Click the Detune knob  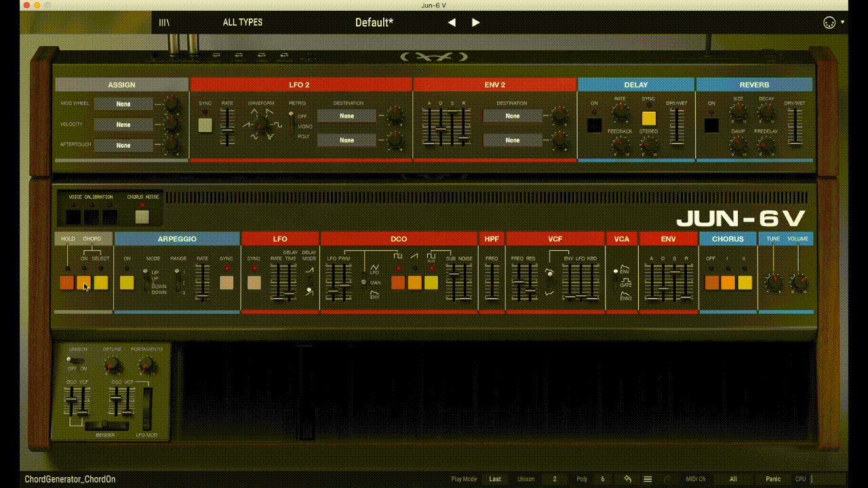[x=113, y=366]
